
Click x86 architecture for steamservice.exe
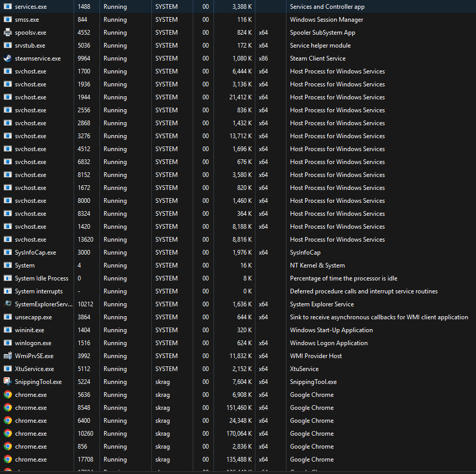tap(263, 58)
